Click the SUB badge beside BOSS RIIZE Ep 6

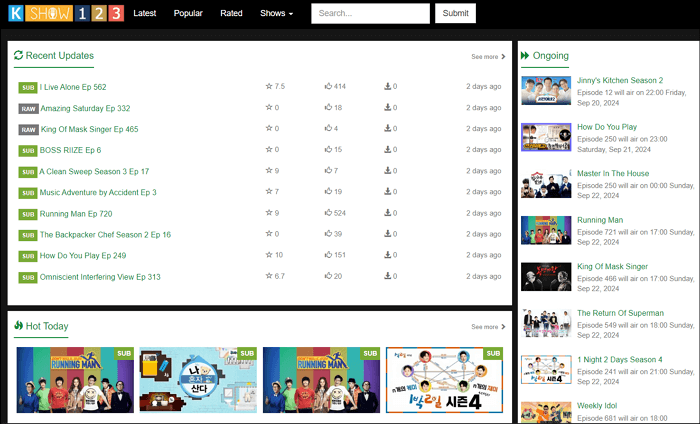[28, 150]
